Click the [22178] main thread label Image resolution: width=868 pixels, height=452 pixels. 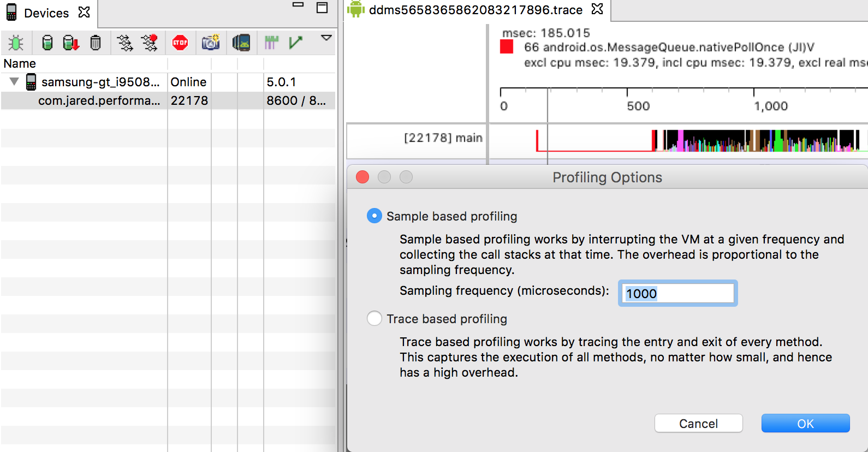[x=443, y=138]
